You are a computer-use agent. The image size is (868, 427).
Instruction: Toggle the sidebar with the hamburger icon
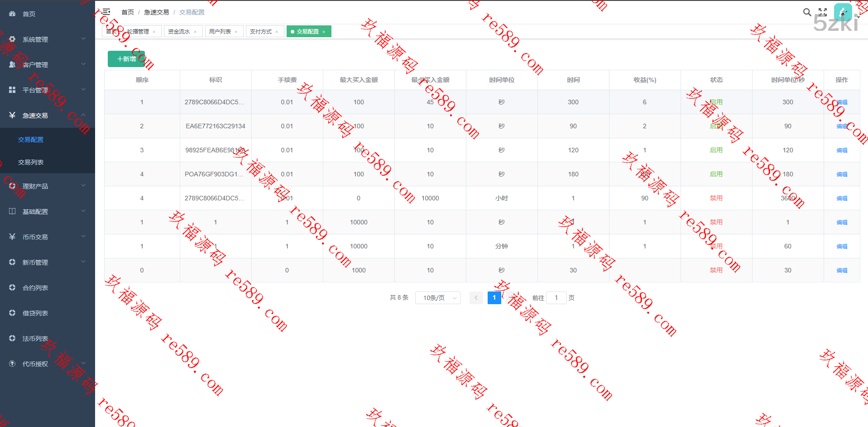click(x=106, y=12)
